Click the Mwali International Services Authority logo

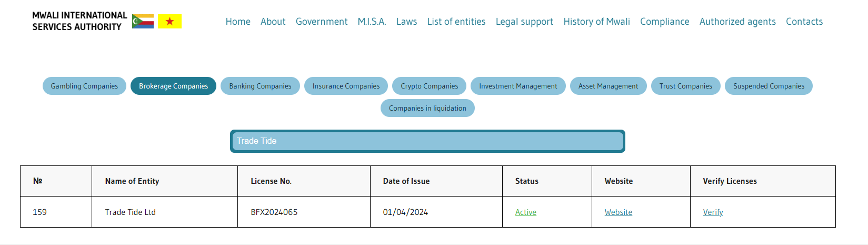(x=79, y=22)
